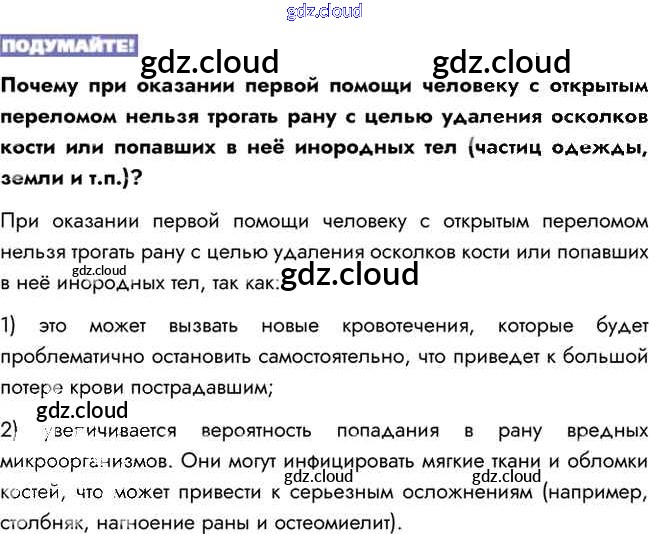This screenshot has height=534, width=649.
Task: Open the blue gdz.cloud link at top
Action: [323, 12]
